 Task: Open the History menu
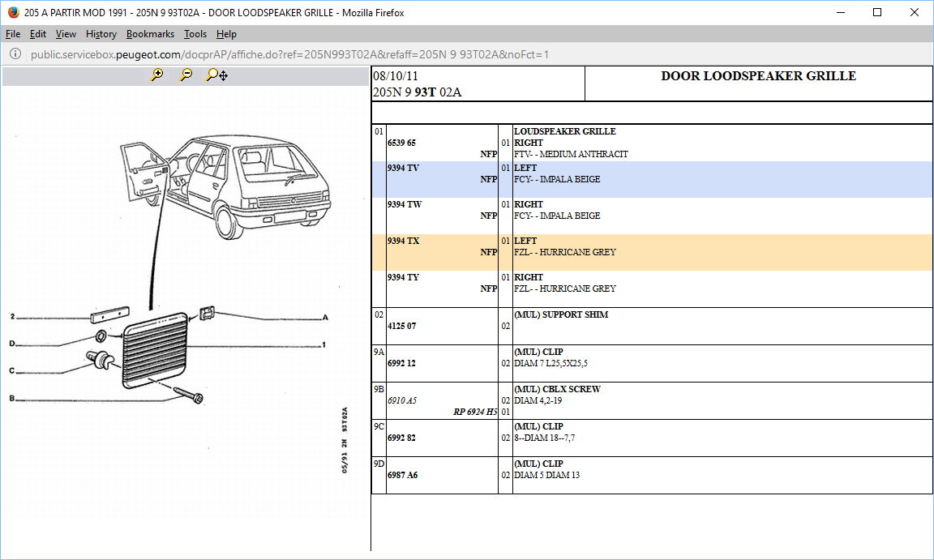[x=101, y=34]
